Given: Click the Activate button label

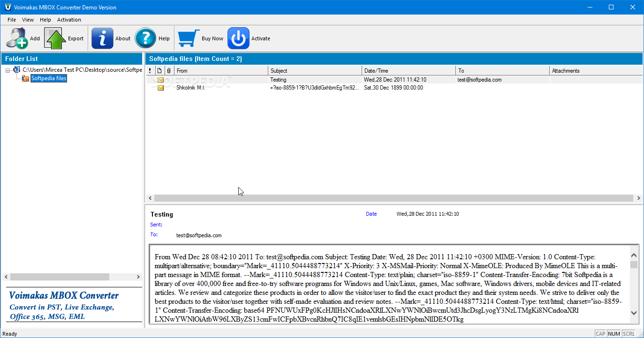Looking at the screenshot, I should click(x=261, y=38).
